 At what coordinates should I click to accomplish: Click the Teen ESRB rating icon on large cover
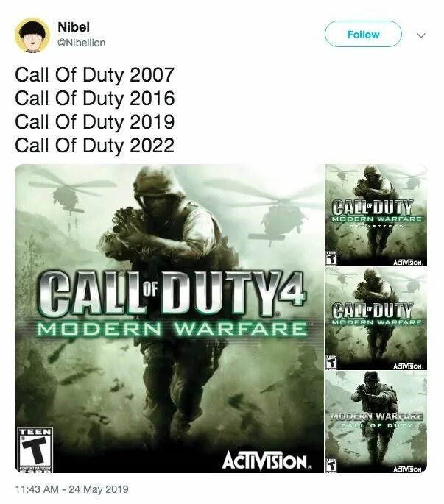(35, 450)
